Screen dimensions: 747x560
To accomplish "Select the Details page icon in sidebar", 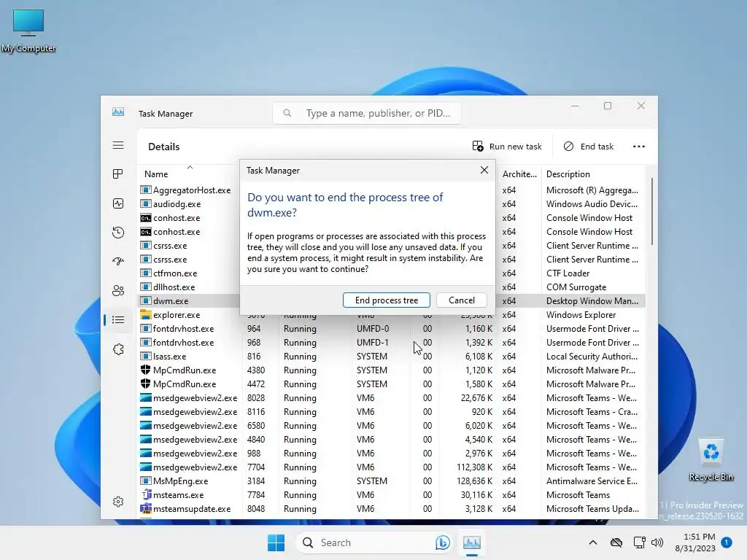I will [118, 320].
